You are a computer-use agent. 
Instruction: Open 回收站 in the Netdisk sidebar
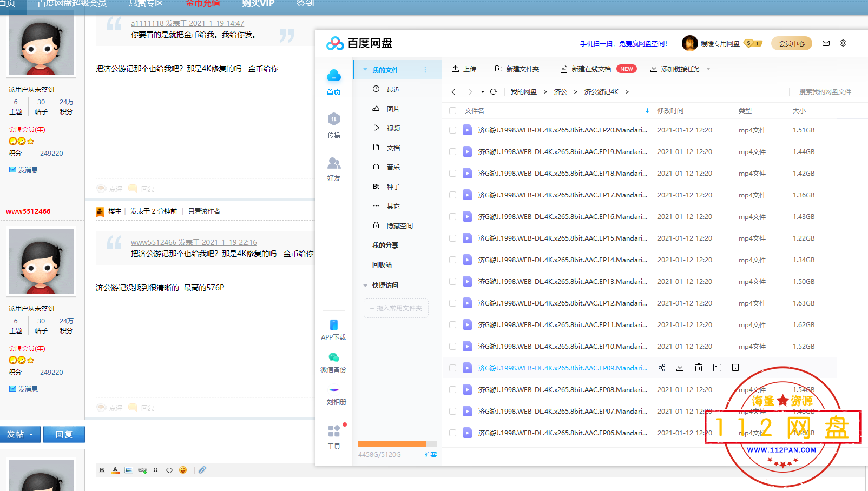click(x=382, y=264)
